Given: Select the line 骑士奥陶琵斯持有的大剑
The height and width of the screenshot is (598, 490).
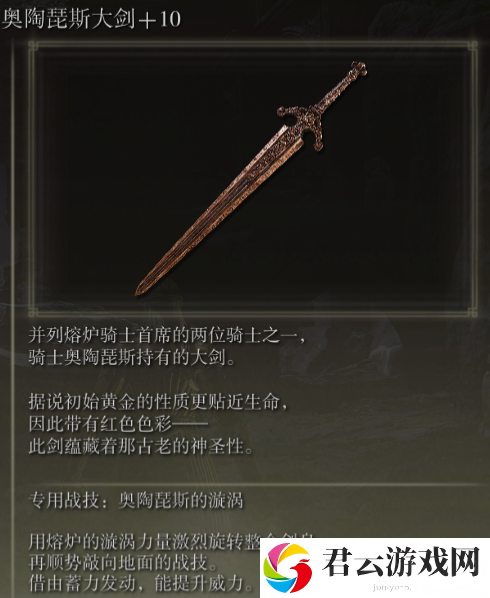Looking at the screenshot, I should click(132, 358).
